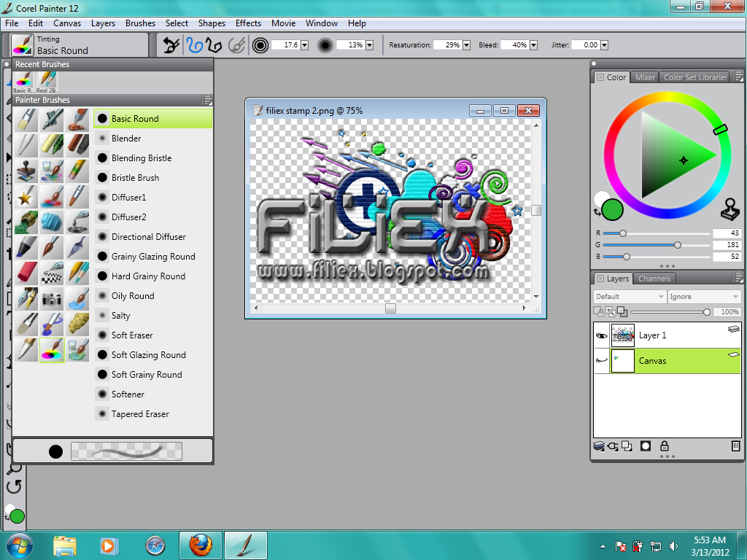Click the grayed-out Align to Path icon

click(x=237, y=45)
